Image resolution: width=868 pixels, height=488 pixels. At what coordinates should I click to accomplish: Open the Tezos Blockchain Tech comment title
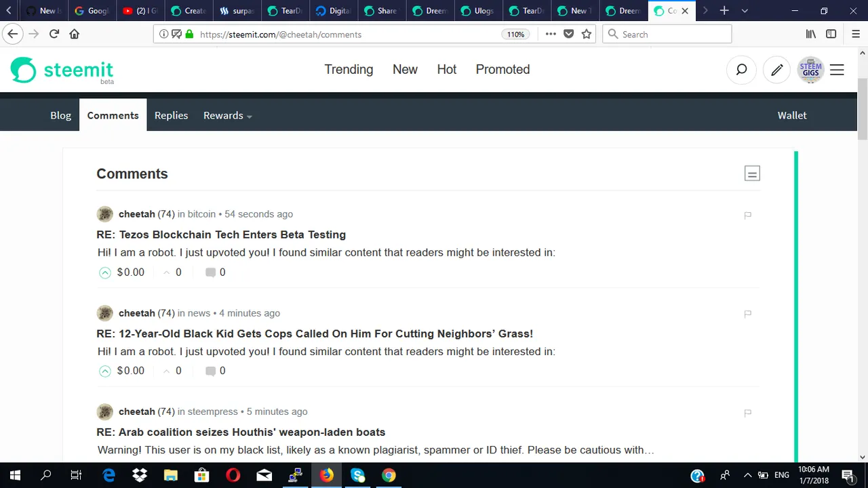pyautogui.click(x=221, y=235)
